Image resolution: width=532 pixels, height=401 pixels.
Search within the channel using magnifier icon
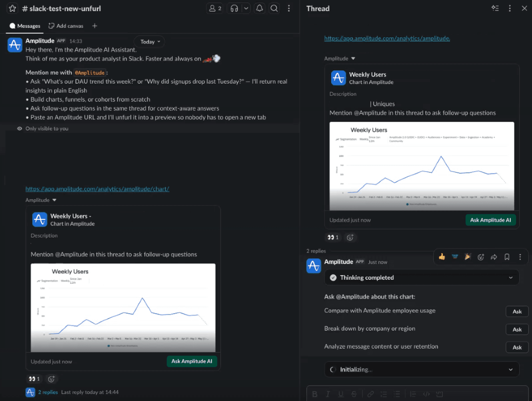(274, 9)
